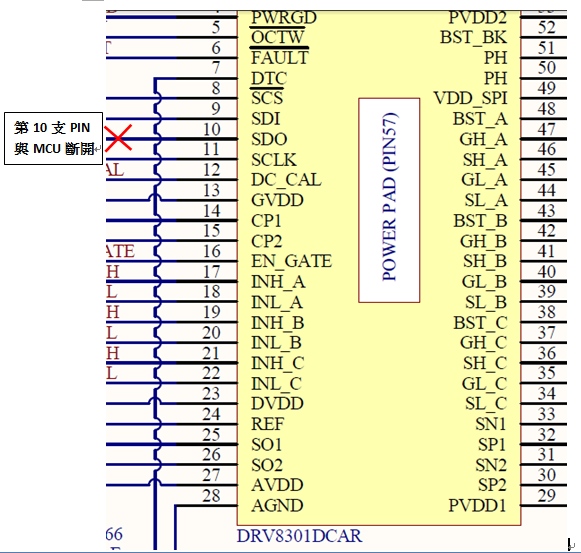This screenshot has width=581, height=553.
Task: Select the SDI pin label
Action: pos(266,119)
